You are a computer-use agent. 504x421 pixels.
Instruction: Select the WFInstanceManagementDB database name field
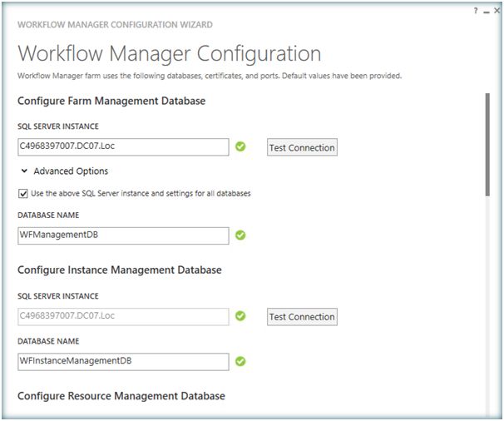[123, 361]
